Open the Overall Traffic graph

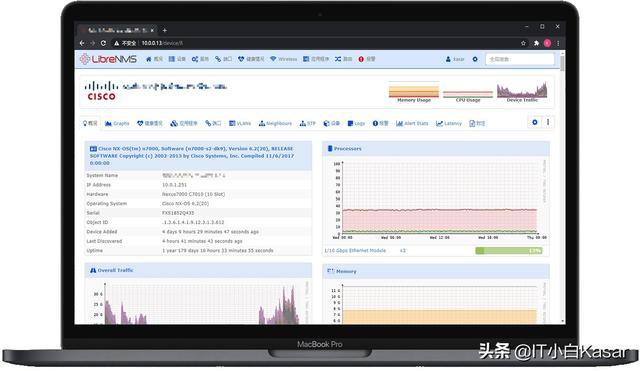point(199,303)
